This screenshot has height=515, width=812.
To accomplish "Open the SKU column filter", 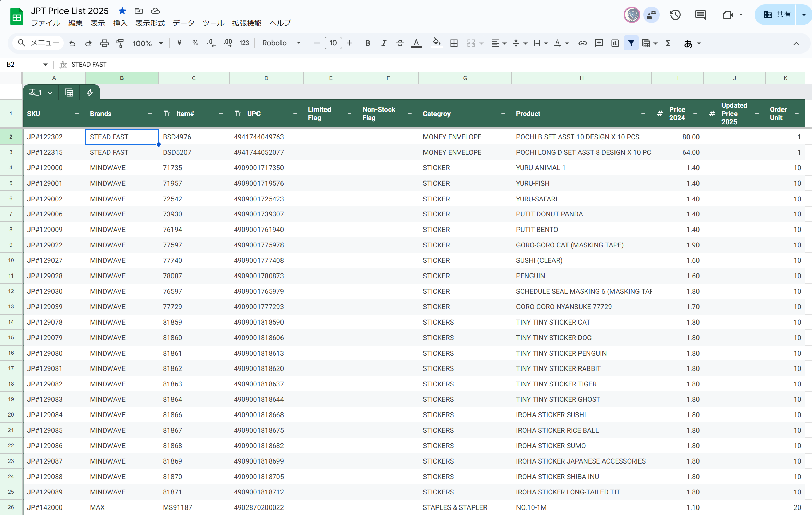I will click(77, 114).
